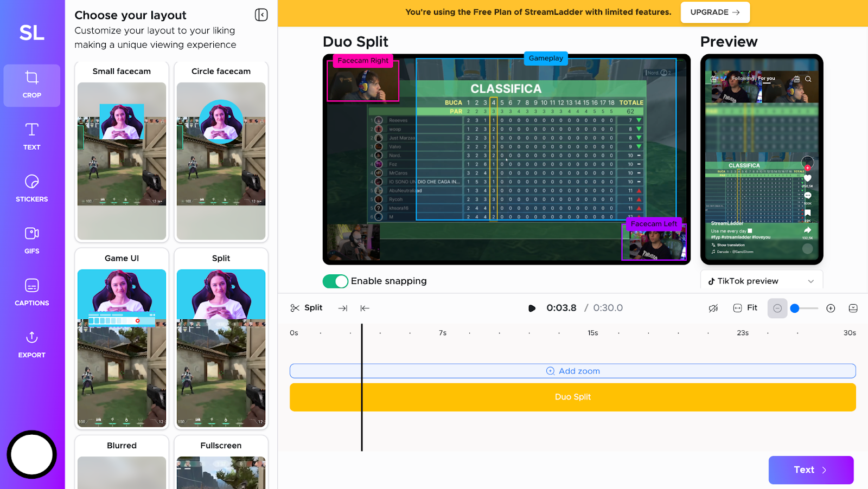
Task: Open the Captions tool
Action: click(32, 292)
